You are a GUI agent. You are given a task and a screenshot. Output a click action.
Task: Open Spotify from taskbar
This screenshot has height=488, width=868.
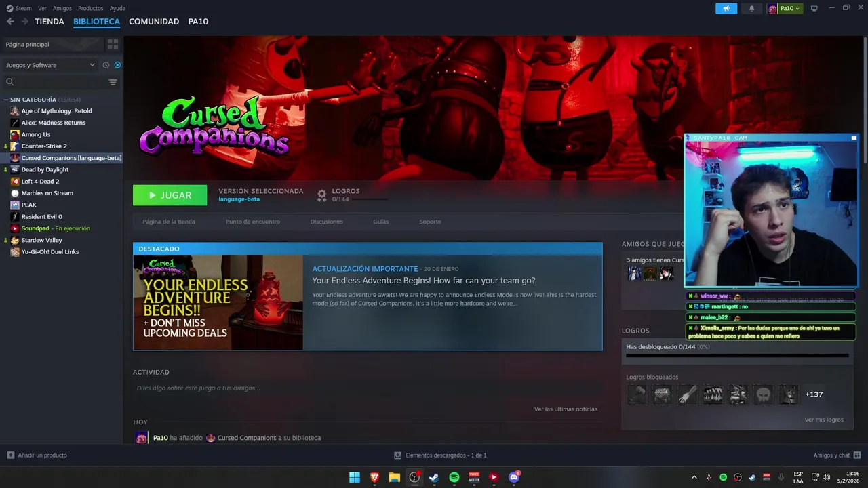tap(454, 477)
